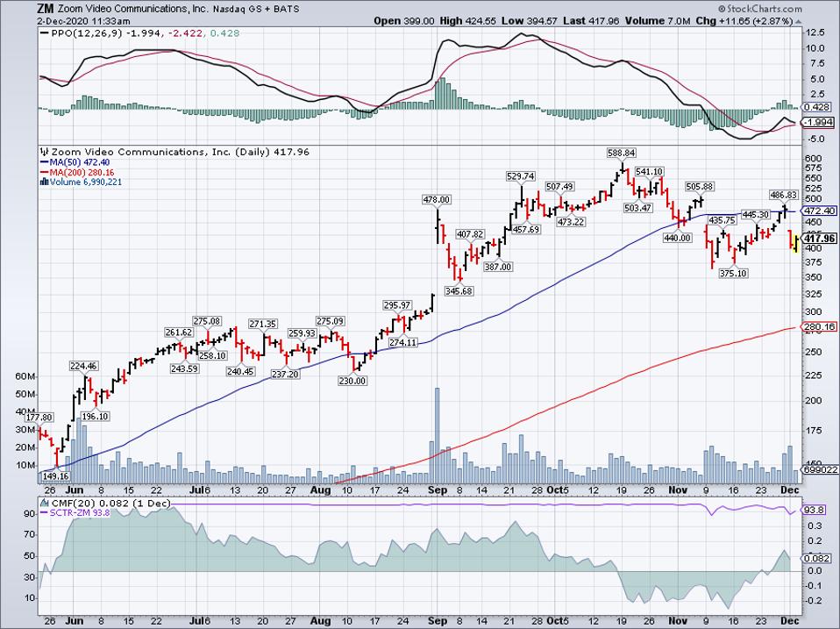
Task: Click the 375.10 low price label
Action: [733, 273]
